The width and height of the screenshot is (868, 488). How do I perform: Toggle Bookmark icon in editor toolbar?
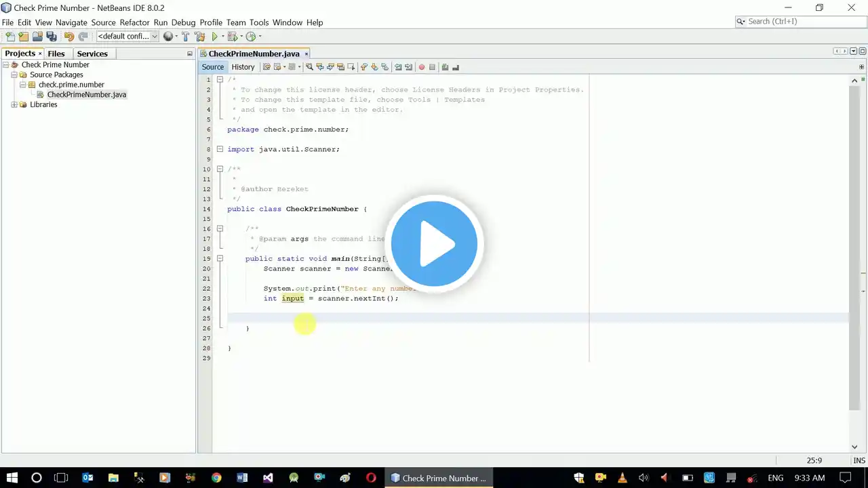[385, 67]
